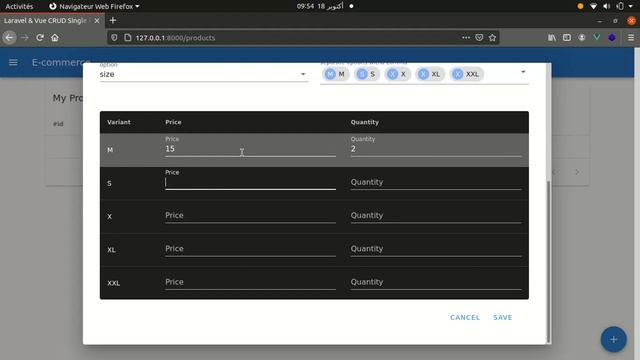Click the purple extension icon in toolbar
This screenshot has width=640, height=360.
click(x=612, y=38)
